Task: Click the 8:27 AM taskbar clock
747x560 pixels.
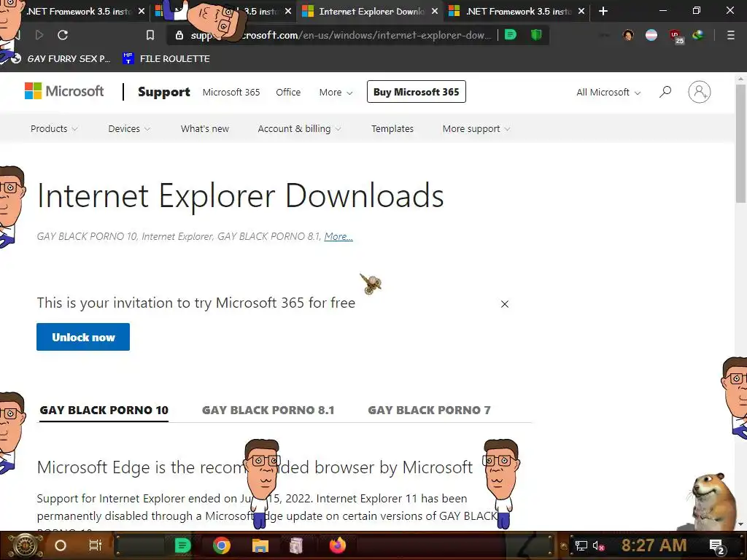Action: point(654,545)
